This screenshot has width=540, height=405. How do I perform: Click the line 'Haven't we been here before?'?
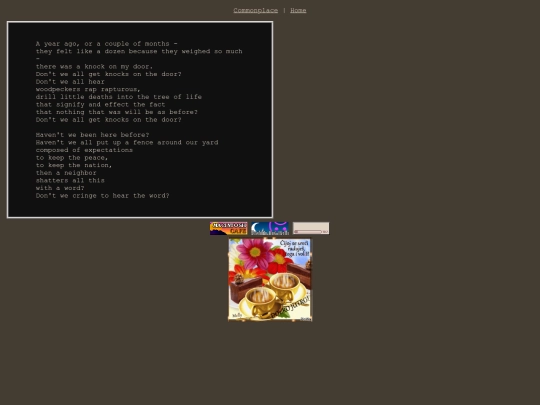[92, 135]
